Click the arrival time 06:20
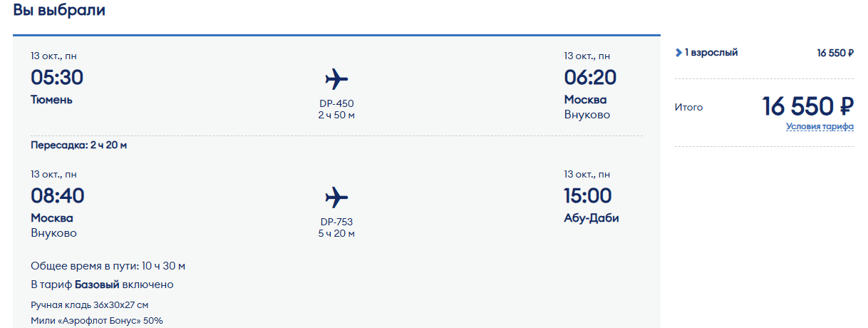Image resolution: width=868 pixels, height=328 pixels. (x=590, y=77)
